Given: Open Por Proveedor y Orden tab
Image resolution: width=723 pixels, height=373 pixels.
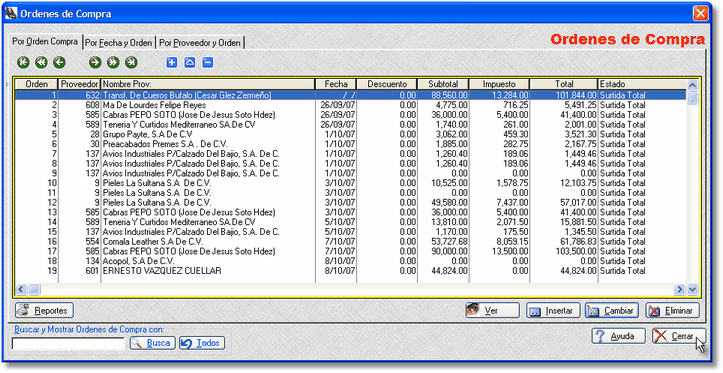Looking at the screenshot, I should tap(200, 43).
